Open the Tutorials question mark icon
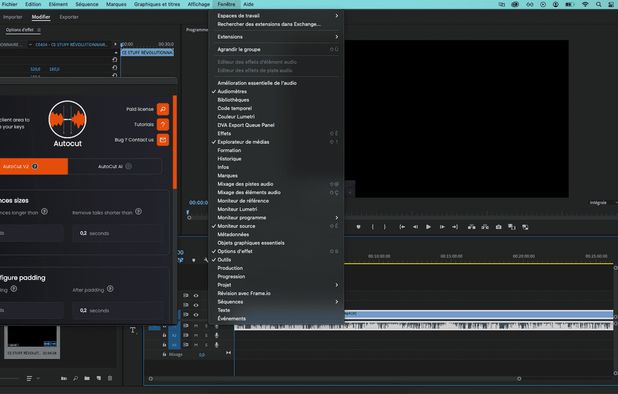618x394 pixels. point(163,125)
